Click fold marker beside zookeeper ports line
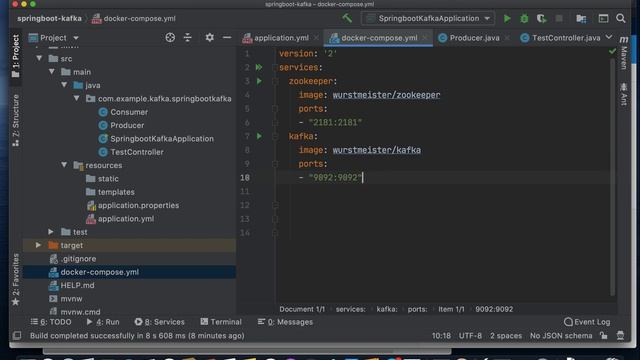The height and width of the screenshot is (360, 640). coord(275,109)
